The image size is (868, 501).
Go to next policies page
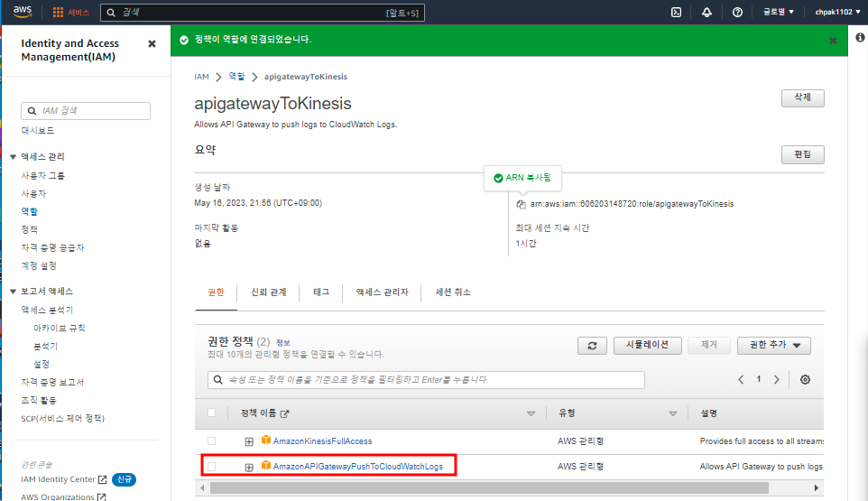pos(777,380)
